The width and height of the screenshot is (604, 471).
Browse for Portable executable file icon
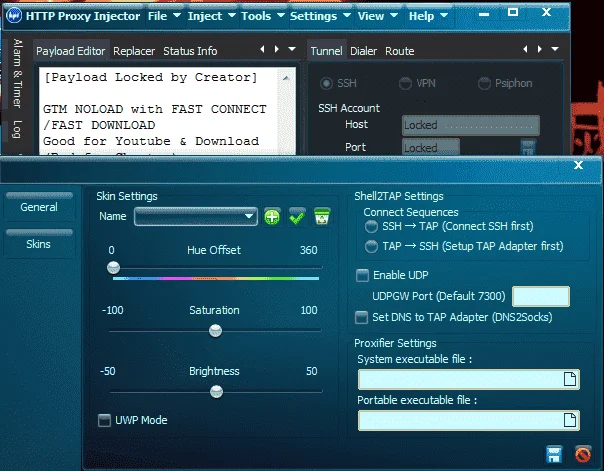click(x=570, y=420)
